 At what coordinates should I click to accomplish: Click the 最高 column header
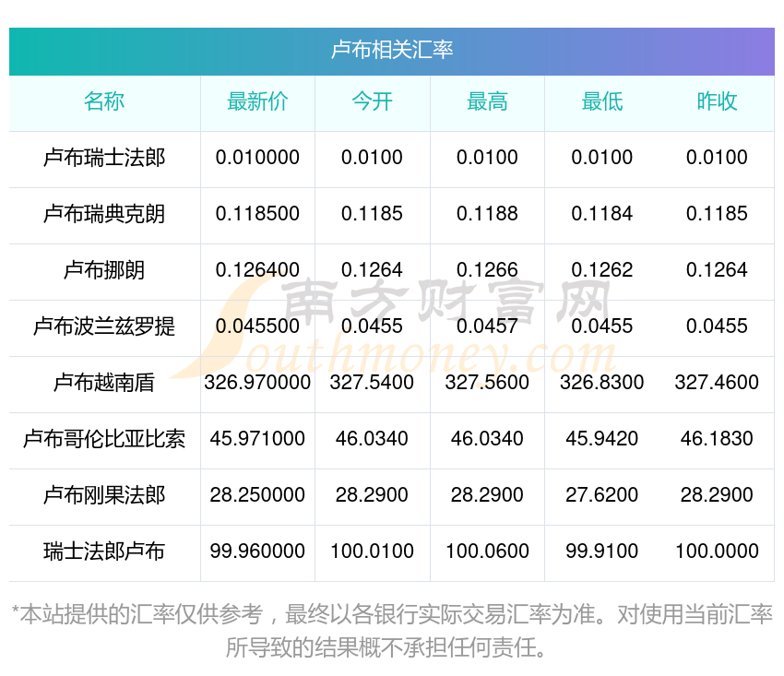click(487, 102)
